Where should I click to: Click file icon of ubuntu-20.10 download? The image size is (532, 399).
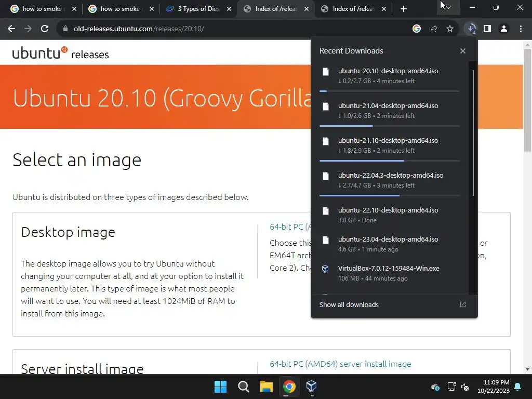click(326, 72)
